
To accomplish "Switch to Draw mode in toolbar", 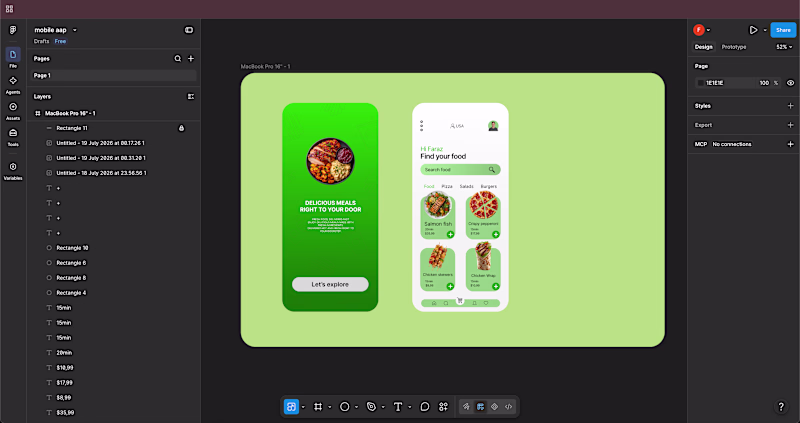I will click(x=466, y=407).
